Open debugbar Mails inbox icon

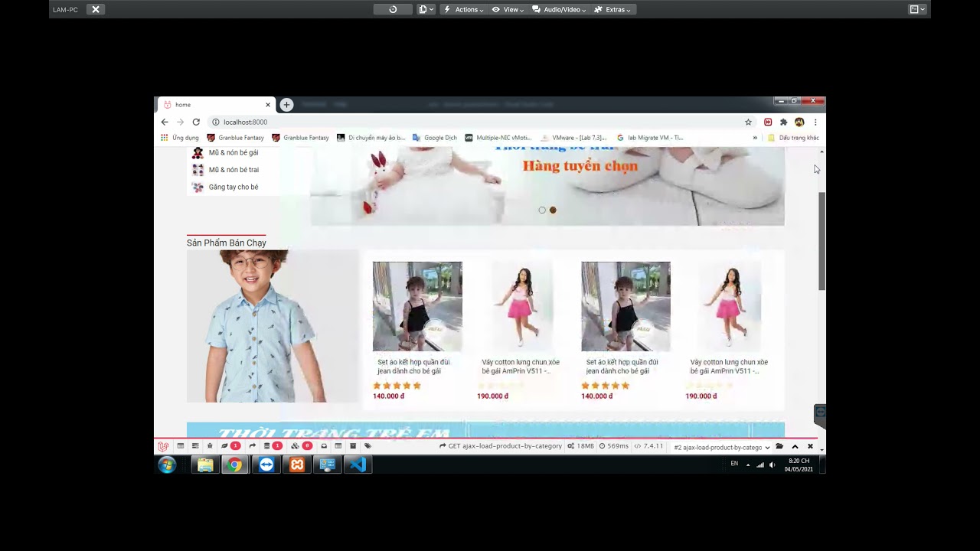[324, 446]
